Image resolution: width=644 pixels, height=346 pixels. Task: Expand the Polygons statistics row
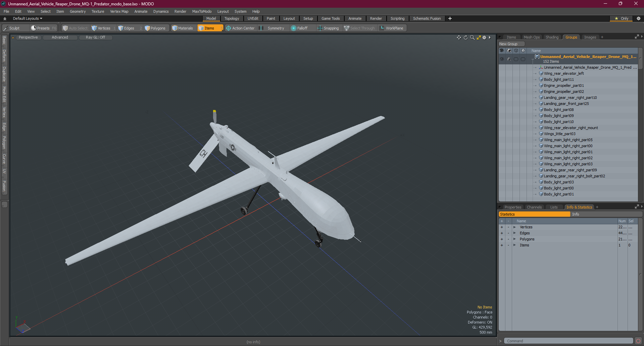[x=514, y=239]
